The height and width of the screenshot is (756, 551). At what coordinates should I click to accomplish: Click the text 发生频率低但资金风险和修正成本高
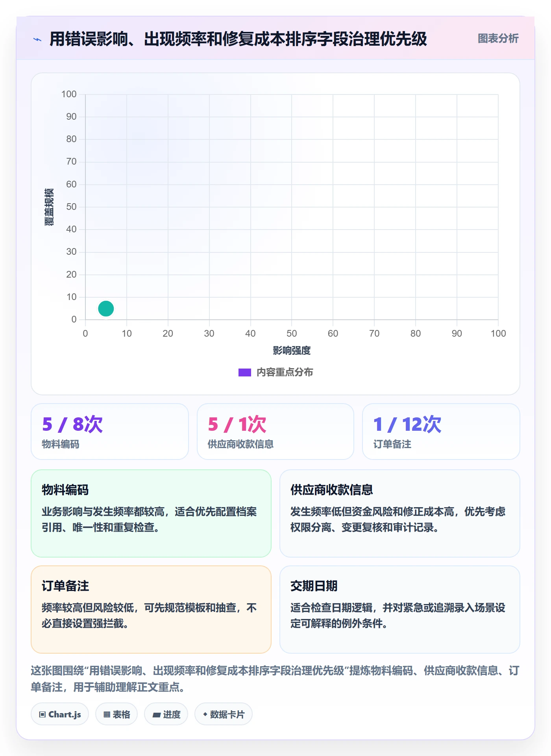[372, 511]
